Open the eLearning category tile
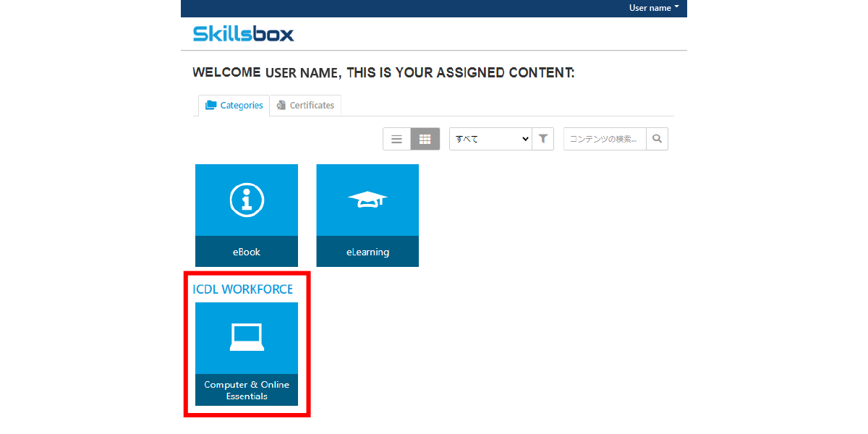This screenshot has width=868, height=434. coord(367,216)
